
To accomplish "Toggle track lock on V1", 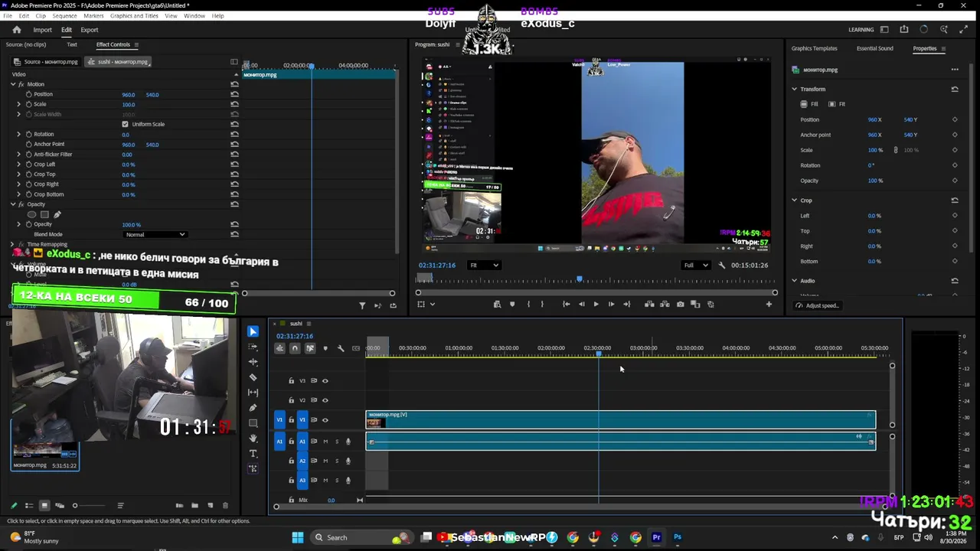I will 291,419.
